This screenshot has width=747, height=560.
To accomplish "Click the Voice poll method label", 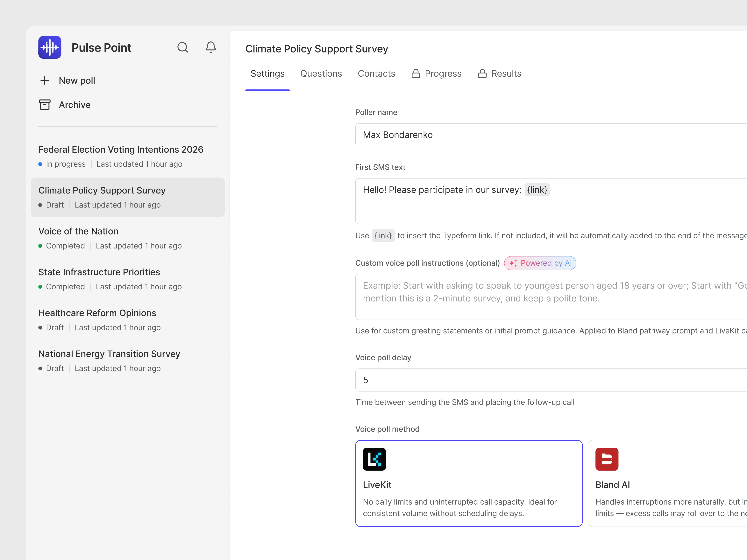I will pos(387,429).
